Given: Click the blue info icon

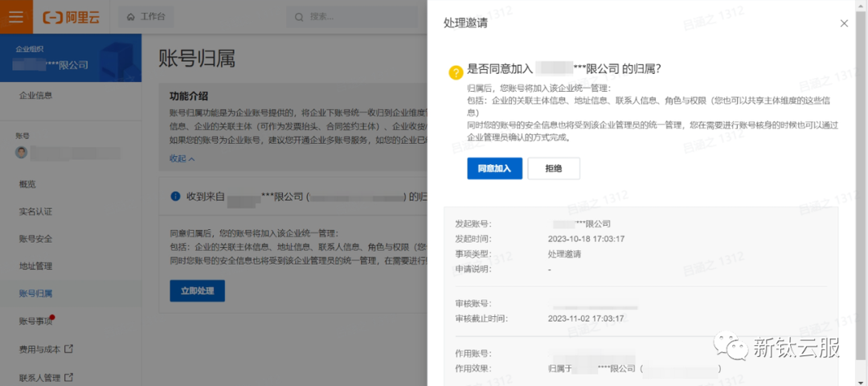Looking at the screenshot, I should pos(175,196).
